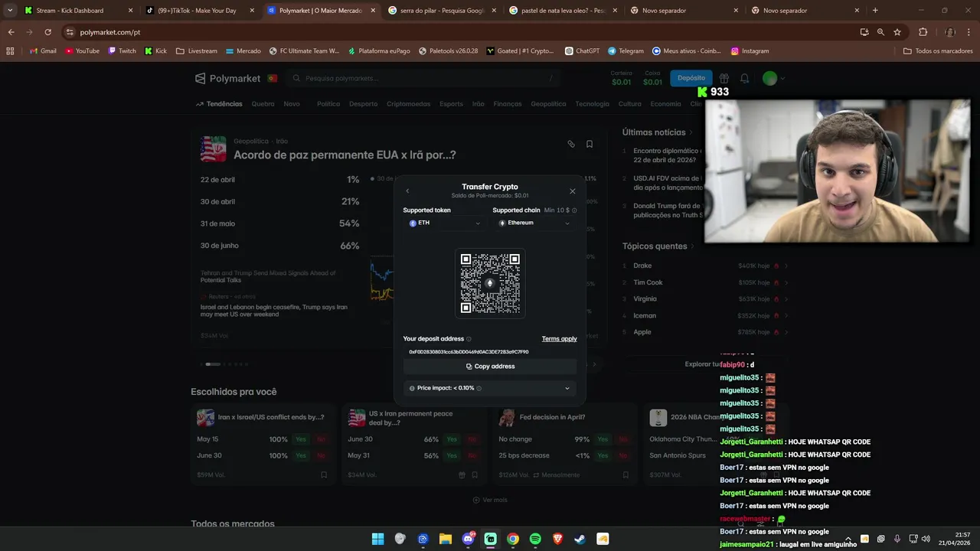Open the Telegram bookmark
The height and width of the screenshot is (551, 980).
(x=626, y=51)
